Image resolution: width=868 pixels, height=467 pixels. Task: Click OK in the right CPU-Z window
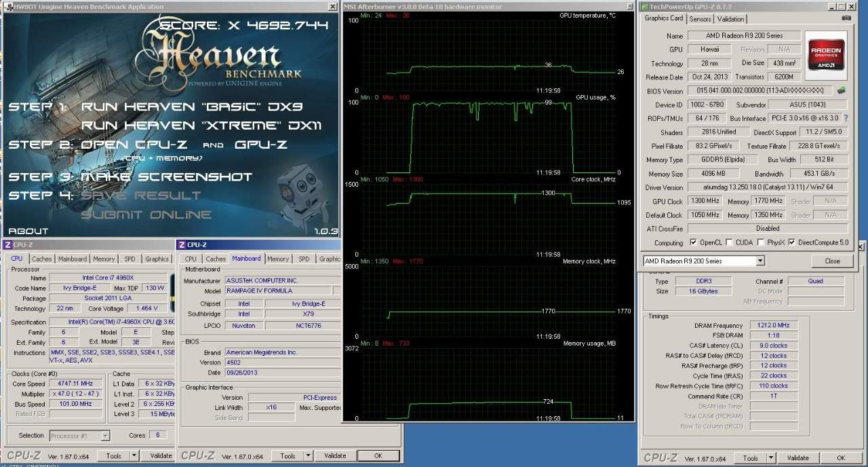(841, 458)
